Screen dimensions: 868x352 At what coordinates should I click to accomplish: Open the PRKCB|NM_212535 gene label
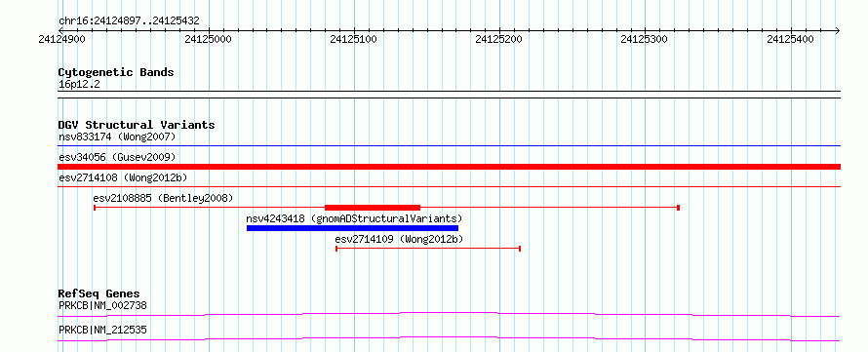pyautogui.click(x=102, y=331)
